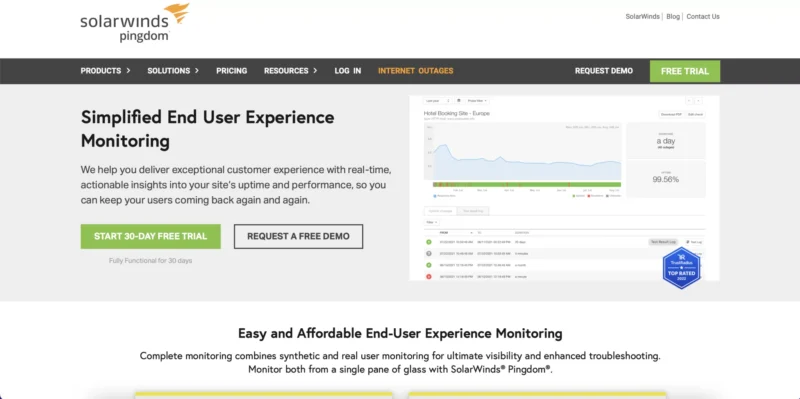This screenshot has width=800, height=399.
Task: Click the TrustRadius Top Rated badge
Action: [x=681, y=268]
